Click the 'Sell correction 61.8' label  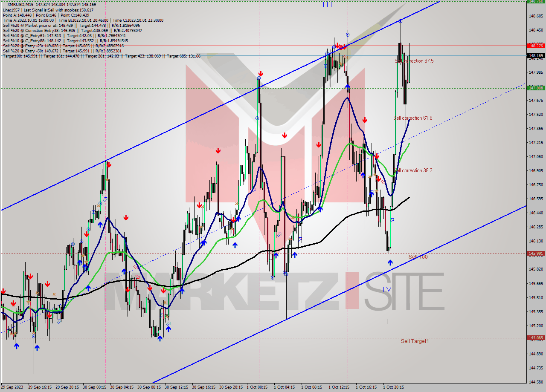click(x=412, y=118)
